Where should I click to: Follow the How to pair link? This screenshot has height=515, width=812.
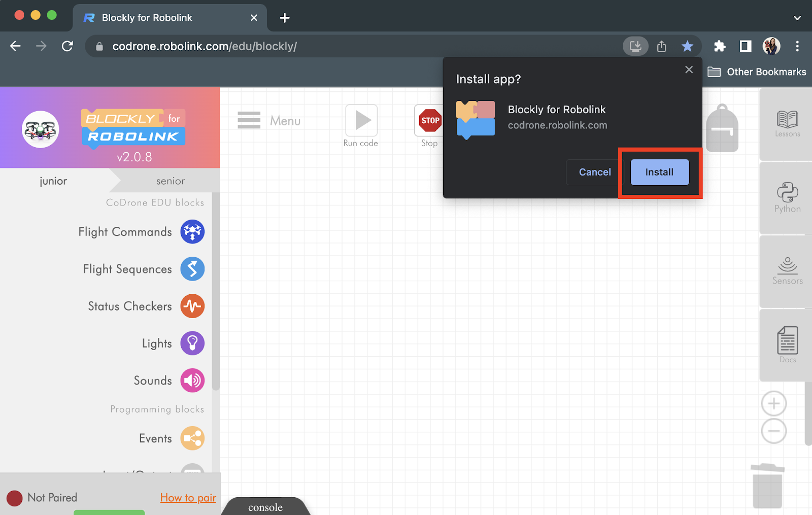click(188, 498)
